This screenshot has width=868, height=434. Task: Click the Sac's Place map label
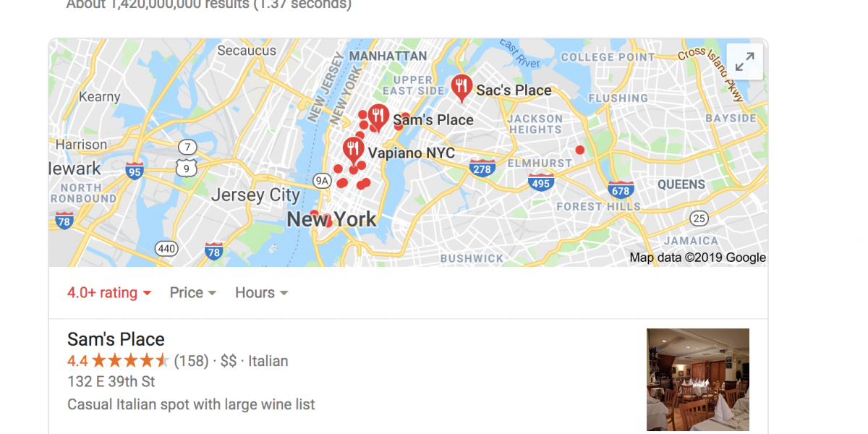[514, 90]
